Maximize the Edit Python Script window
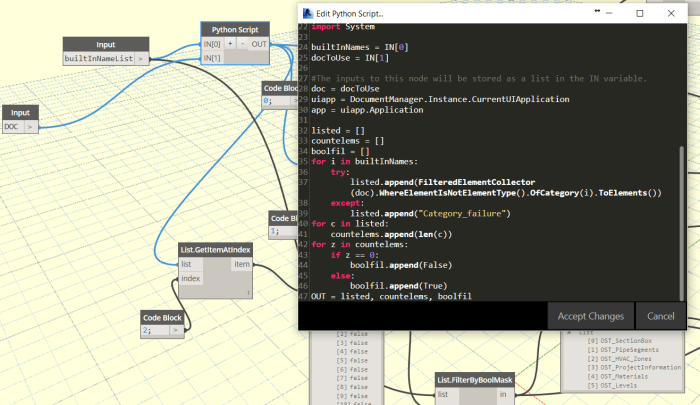The width and height of the screenshot is (700, 405). click(640, 13)
